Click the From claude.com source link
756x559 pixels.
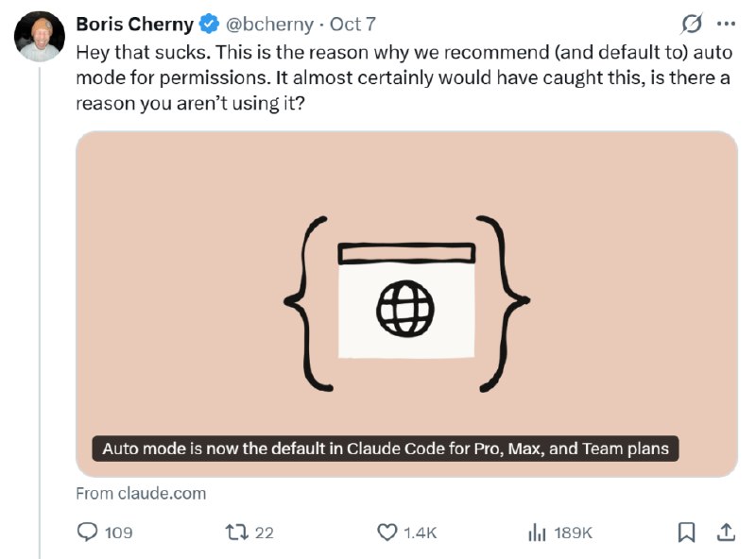coord(141,494)
